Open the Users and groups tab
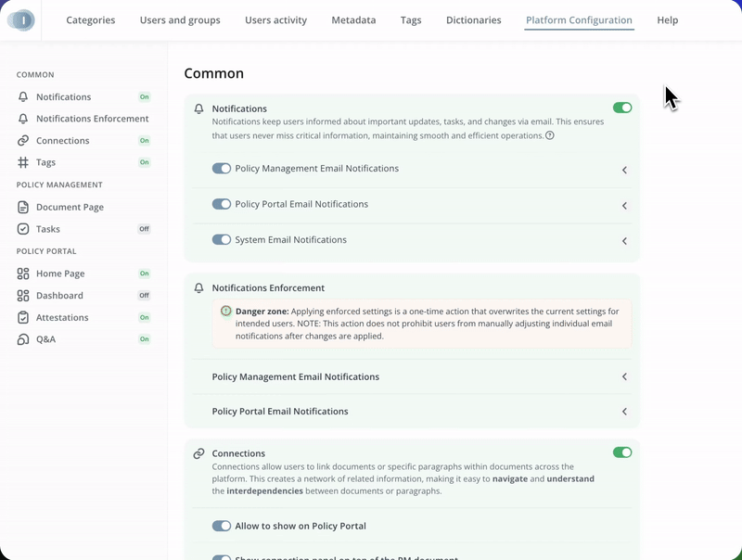 180,19
